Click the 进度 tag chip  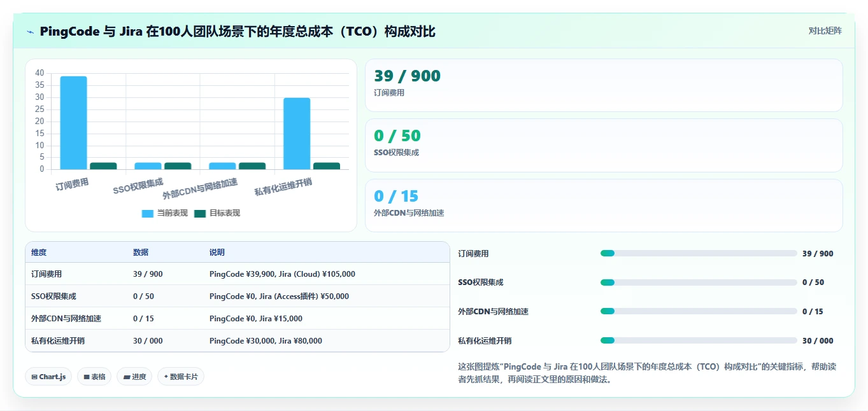(x=134, y=377)
